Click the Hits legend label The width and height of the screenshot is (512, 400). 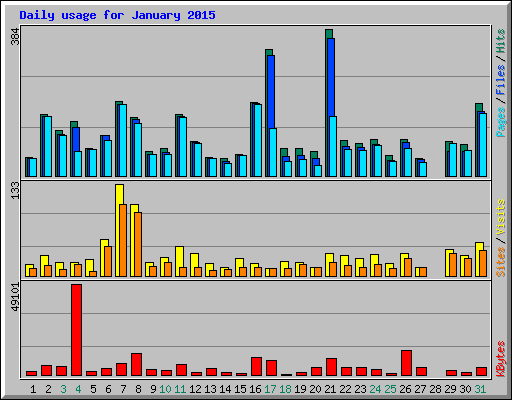click(501, 41)
